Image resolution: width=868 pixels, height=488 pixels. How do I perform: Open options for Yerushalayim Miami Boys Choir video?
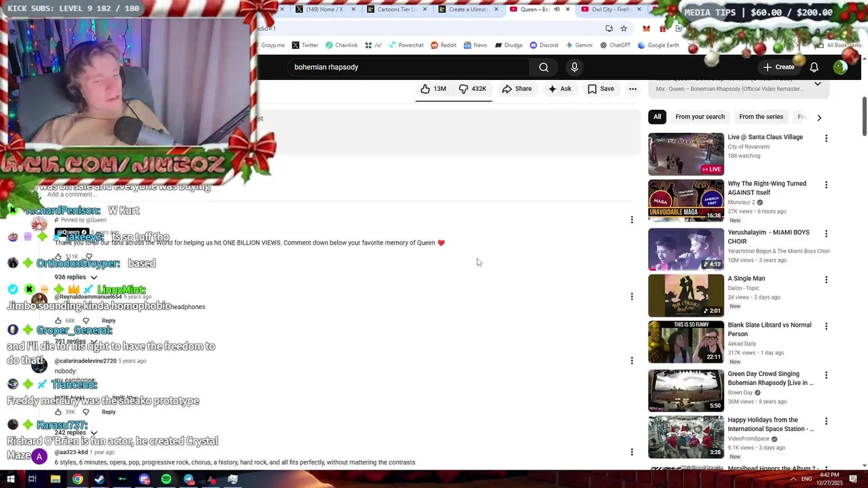click(826, 234)
